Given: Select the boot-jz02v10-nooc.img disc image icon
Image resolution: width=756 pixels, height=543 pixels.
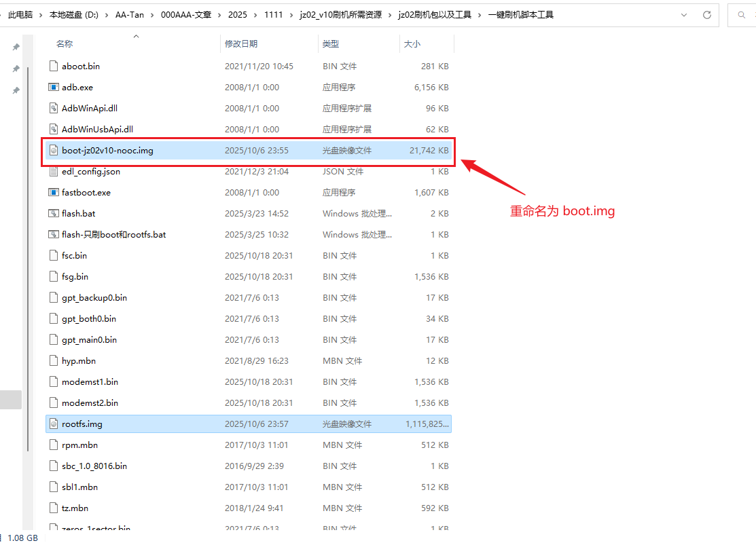Looking at the screenshot, I should pyautogui.click(x=54, y=151).
